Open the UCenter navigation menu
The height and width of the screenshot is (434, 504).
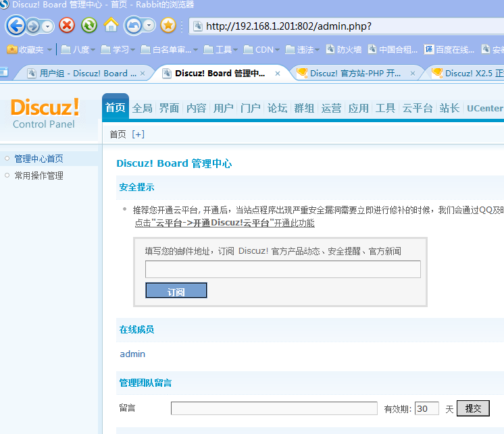pos(484,109)
